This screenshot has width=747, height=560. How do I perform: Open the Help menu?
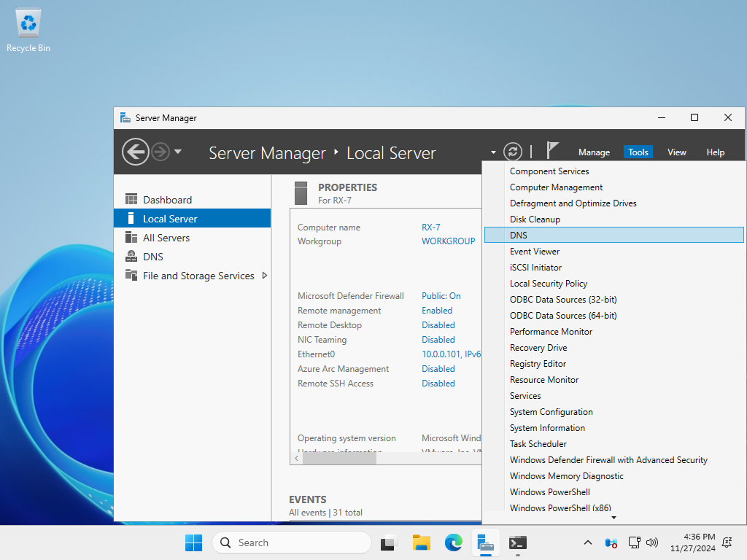[x=715, y=152]
